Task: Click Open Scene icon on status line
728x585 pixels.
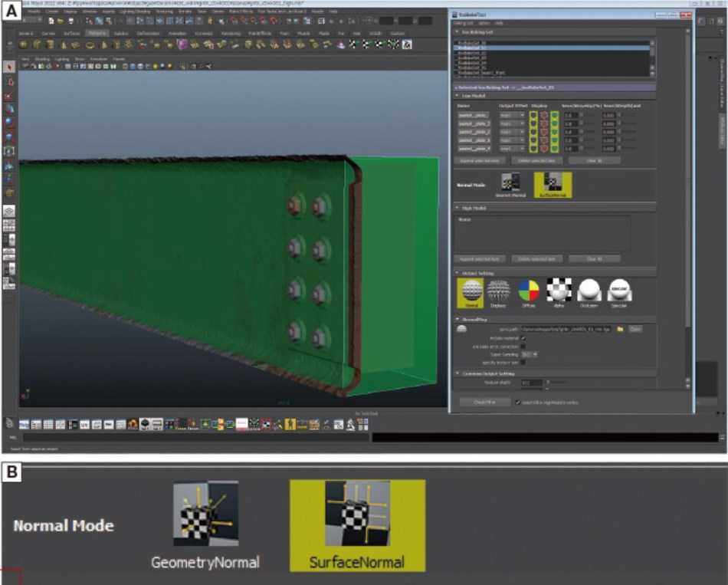Action: point(61,21)
